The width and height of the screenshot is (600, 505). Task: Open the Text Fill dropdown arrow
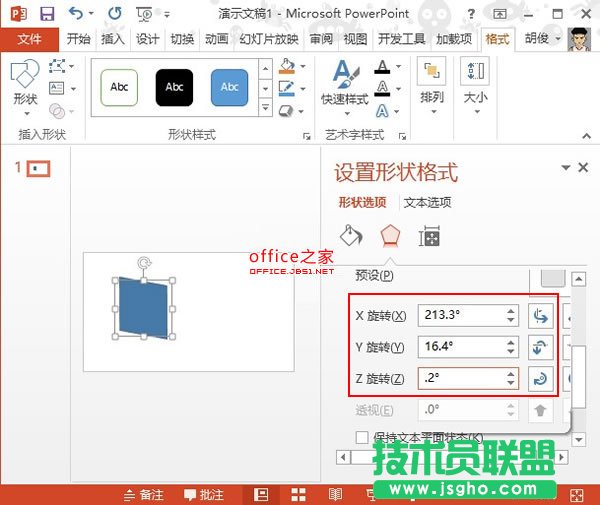click(398, 67)
